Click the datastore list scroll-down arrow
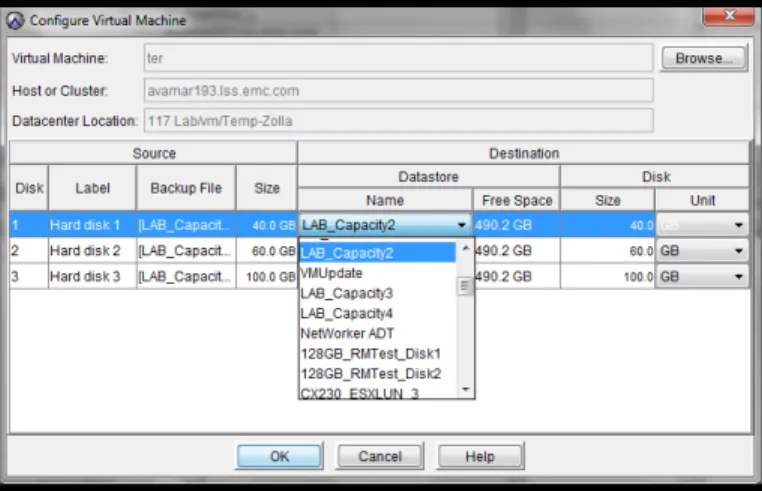The height and width of the screenshot is (491, 762). click(x=466, y=389)
